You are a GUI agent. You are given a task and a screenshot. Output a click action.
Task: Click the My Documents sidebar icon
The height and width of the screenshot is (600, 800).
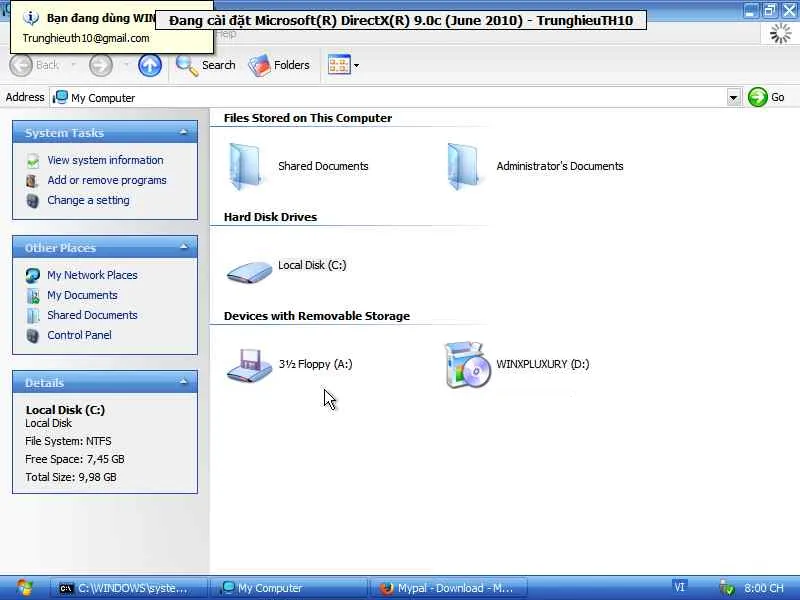tap(33, 295)
